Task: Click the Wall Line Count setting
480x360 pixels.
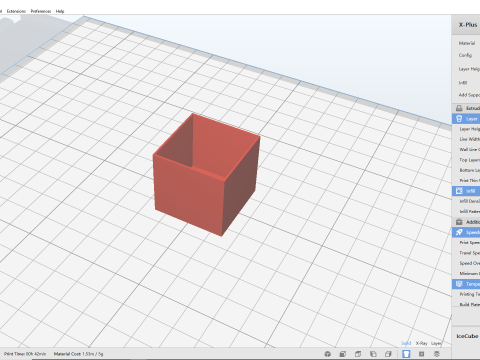Action: pyautogui.click(x=470, y=149)
